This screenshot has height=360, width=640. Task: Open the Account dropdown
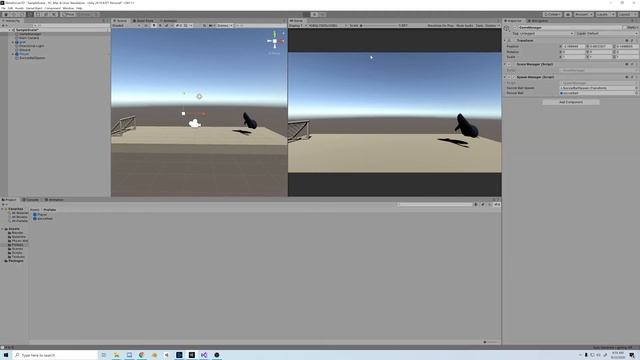pyautogui.click(x=583, y=14)
